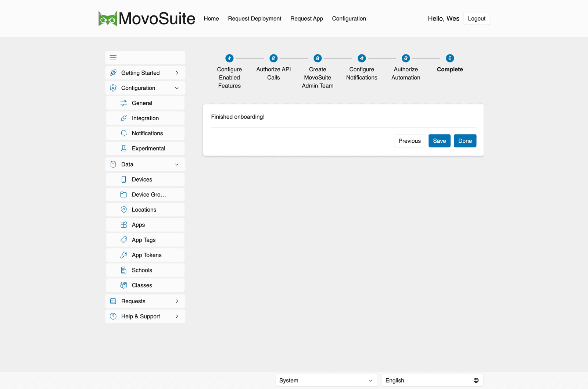Click the Configure Notifications step label

click(362, 74)
